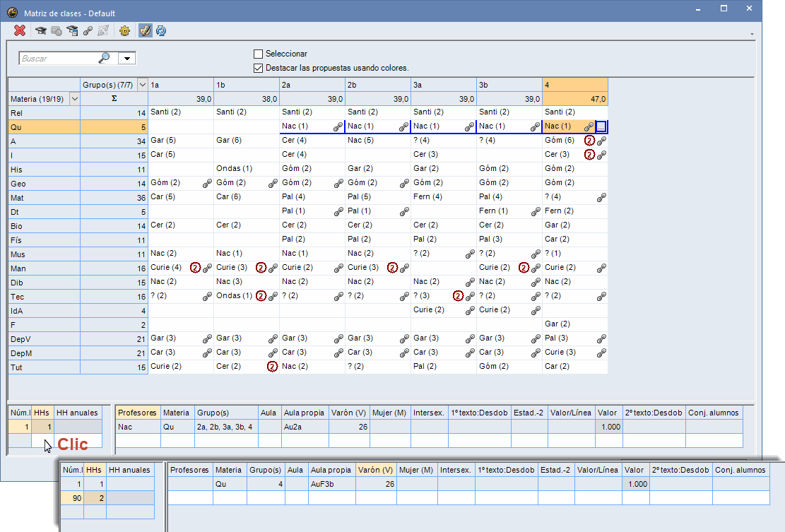785x532 pixels.
Task: Click Núm. 90 row in lower panel
Action: point(72,498)
